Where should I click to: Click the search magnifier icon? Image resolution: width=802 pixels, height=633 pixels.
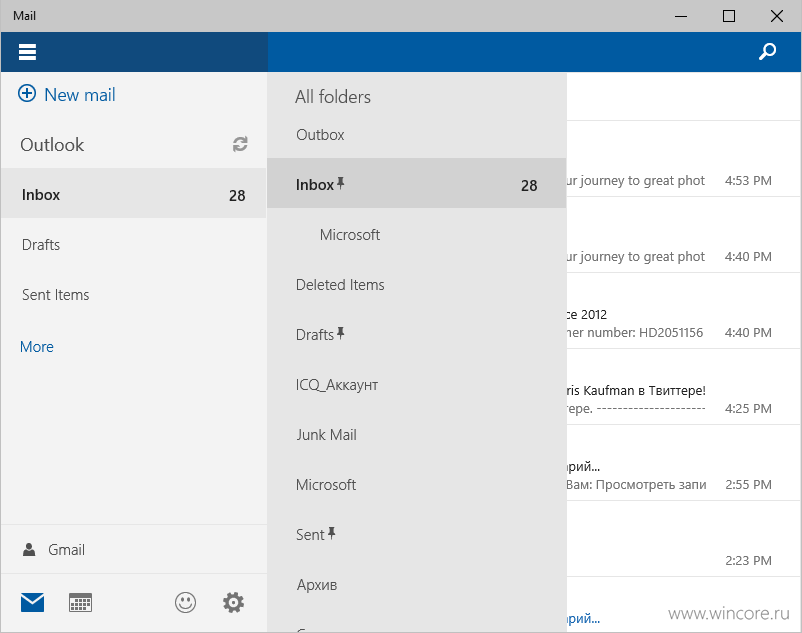(x=767, y=51)
